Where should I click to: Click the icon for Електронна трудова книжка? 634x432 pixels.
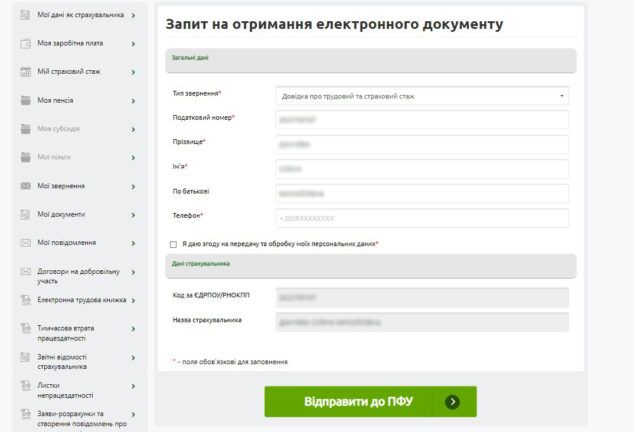[x=28, y=300]
